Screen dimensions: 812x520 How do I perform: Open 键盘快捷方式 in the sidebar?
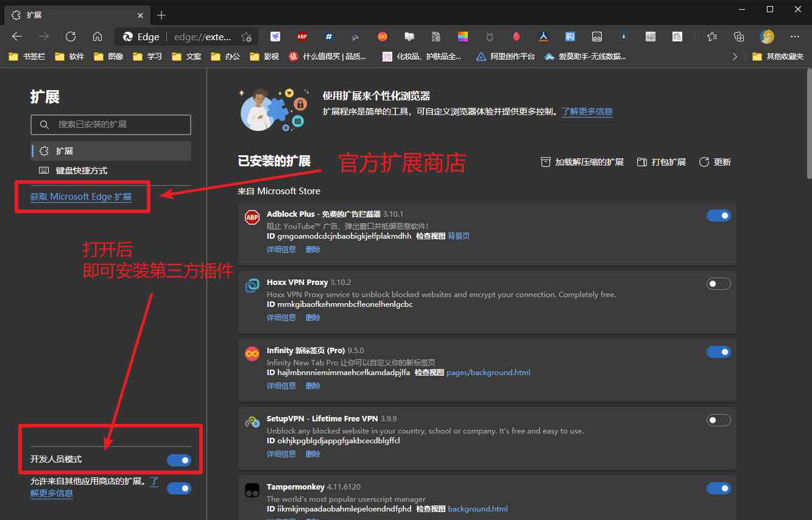[x=111, y=170]
